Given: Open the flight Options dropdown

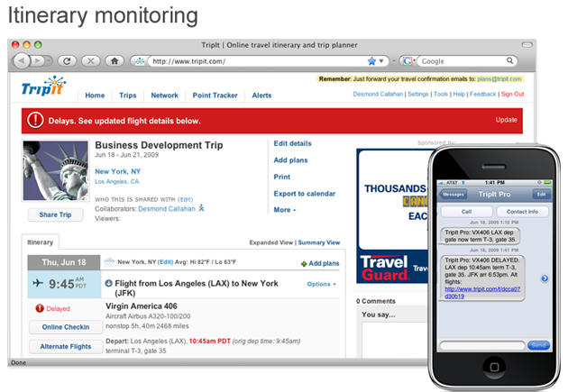Looking at the screenshot, I should click(x=321, y=284).
